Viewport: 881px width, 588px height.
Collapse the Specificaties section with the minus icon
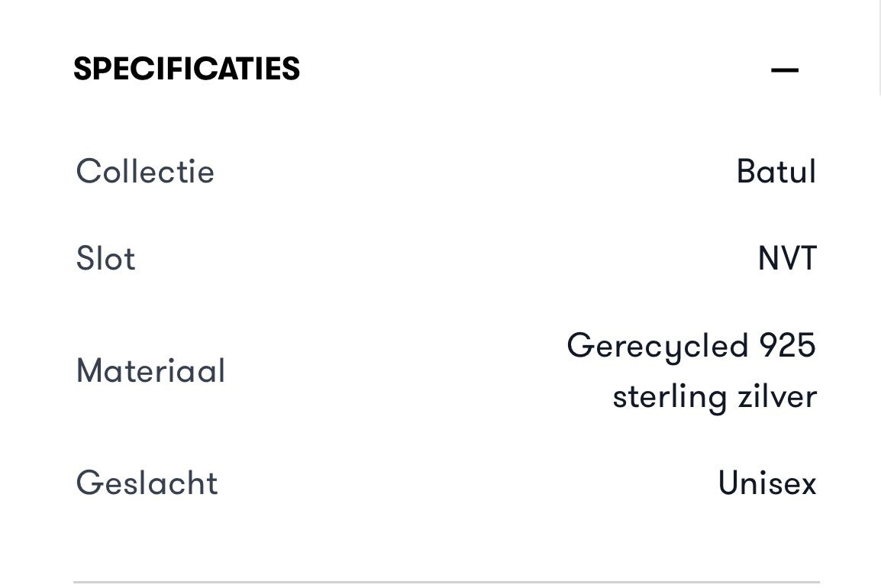tap(784, 70)
